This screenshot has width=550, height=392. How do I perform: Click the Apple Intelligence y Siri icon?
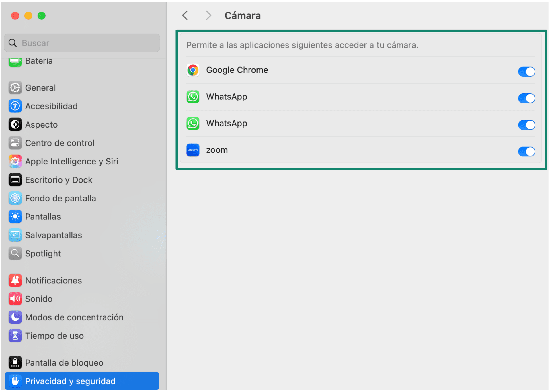pos(15,161)
